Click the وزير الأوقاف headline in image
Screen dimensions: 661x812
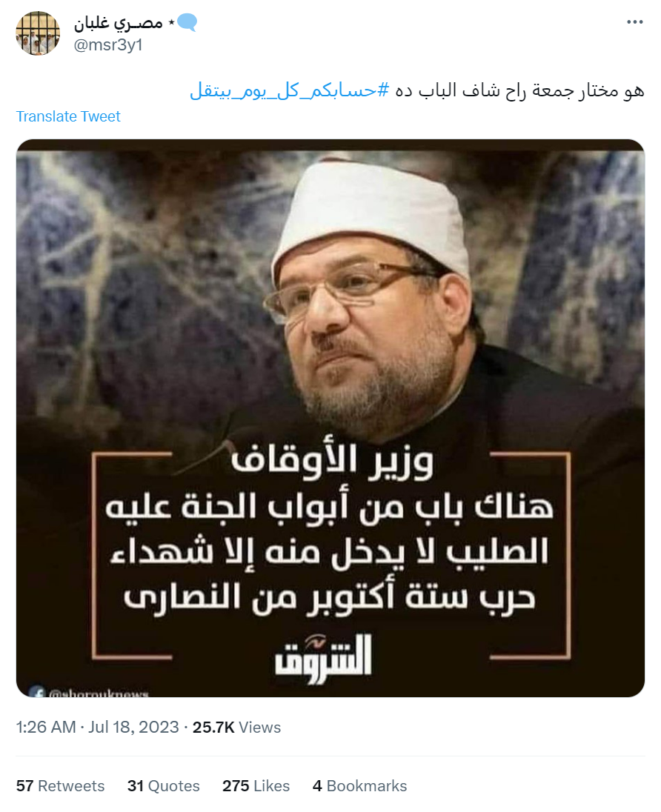pyautogui.click(x=332, y=460)
